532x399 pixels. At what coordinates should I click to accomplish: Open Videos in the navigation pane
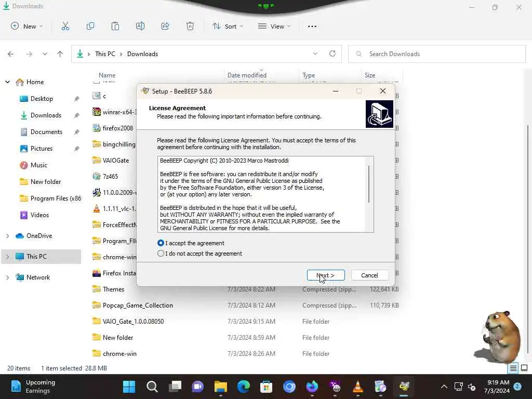point(39,215)
